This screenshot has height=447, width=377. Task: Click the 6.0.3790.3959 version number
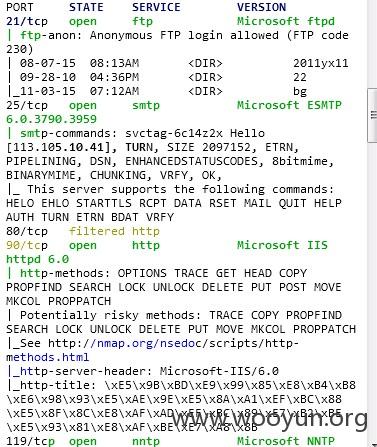[x=51, y=119]
